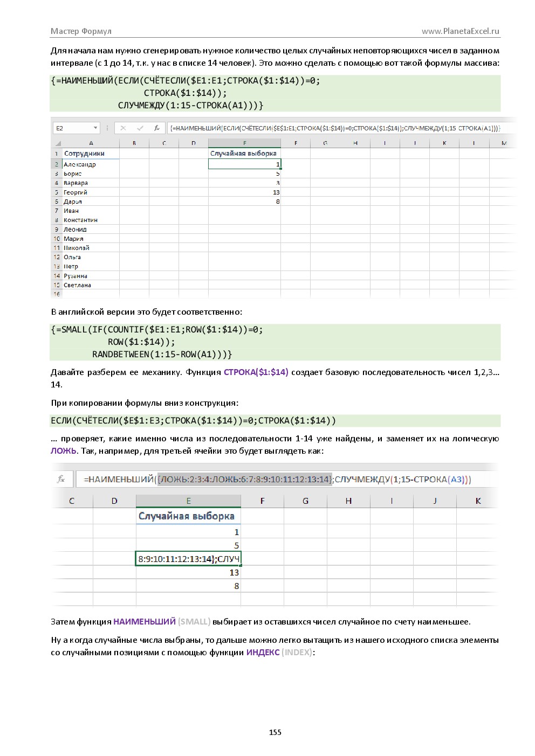Viewport: 535px width, 756px height.
Task: Click the green code line 'ЕСЛИ(СЧЁТЕСЛИ($E$1:E3;СТРОКА($1:$14))=0;СТРОКА($1:$14))'
Action: tap(193, 421)
